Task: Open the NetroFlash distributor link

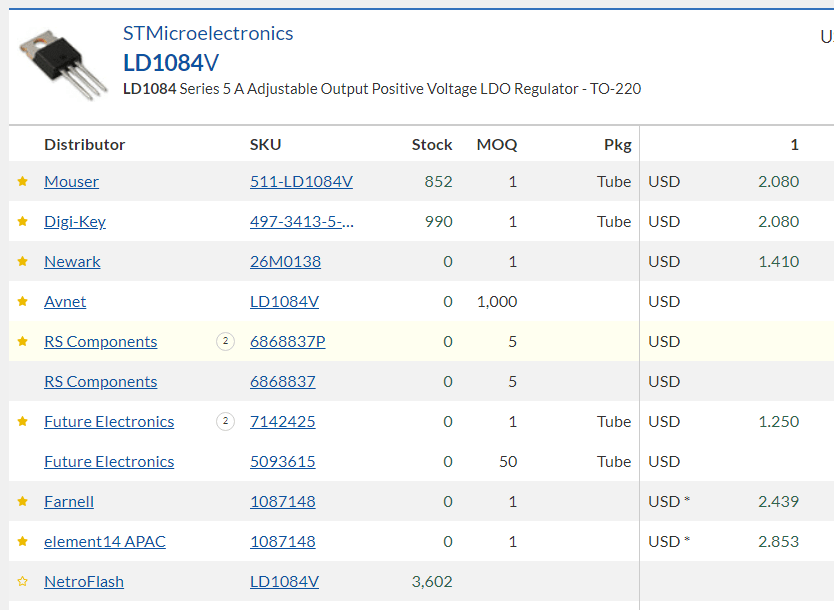Action: coord(84,582)
